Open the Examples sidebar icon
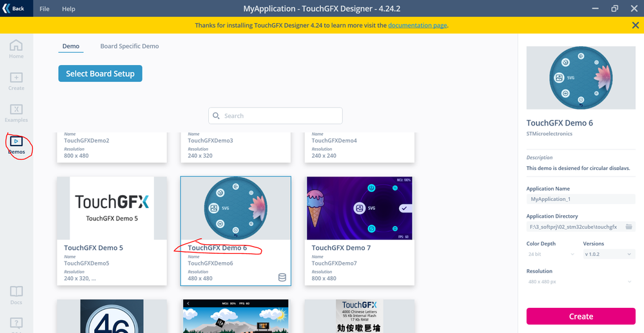The image size is (644, 333). coord(16,113)
